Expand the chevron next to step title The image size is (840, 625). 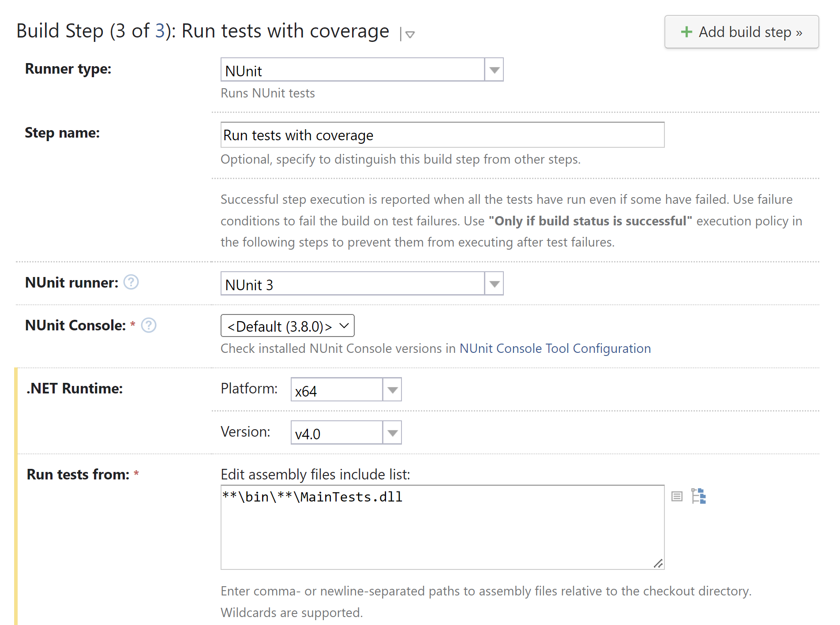point(409,35)
